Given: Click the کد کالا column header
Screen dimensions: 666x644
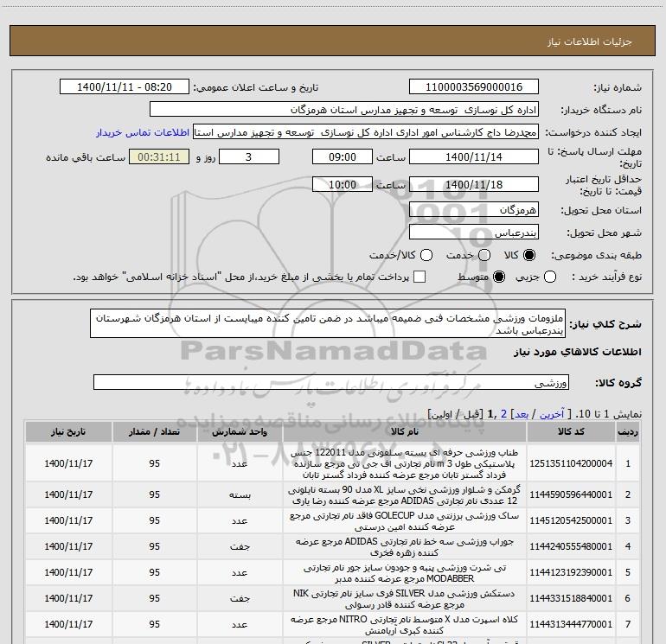Looking at the screenshot, I should (x=571, y=432).
